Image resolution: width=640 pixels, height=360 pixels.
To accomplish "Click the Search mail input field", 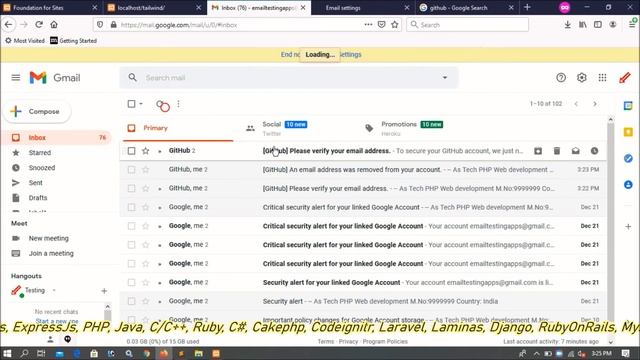I will [x=290, y=78].
